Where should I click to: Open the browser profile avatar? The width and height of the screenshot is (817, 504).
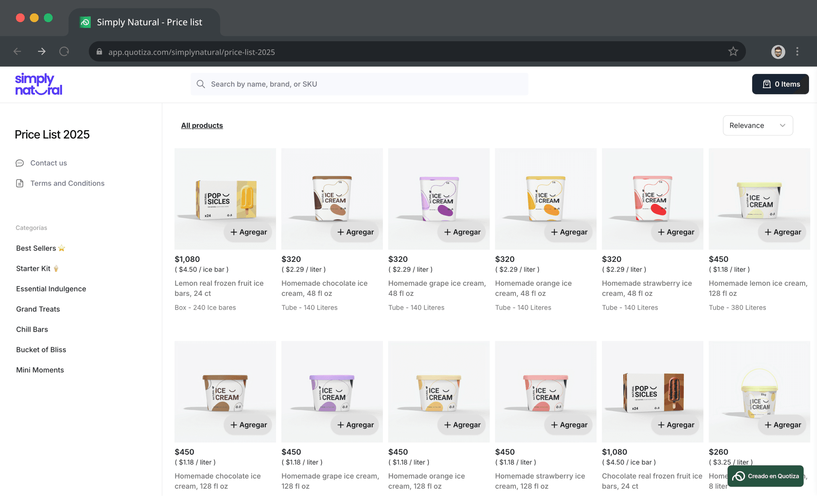778,51
